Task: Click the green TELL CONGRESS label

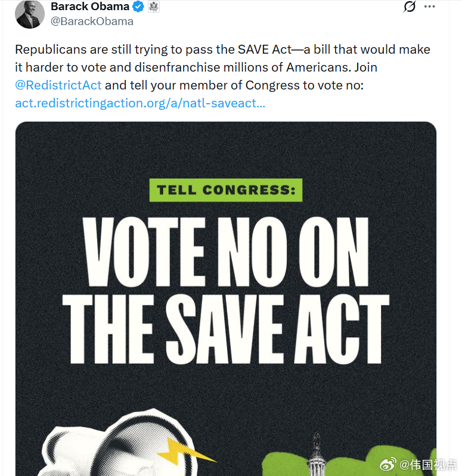Action: point(226,191)
